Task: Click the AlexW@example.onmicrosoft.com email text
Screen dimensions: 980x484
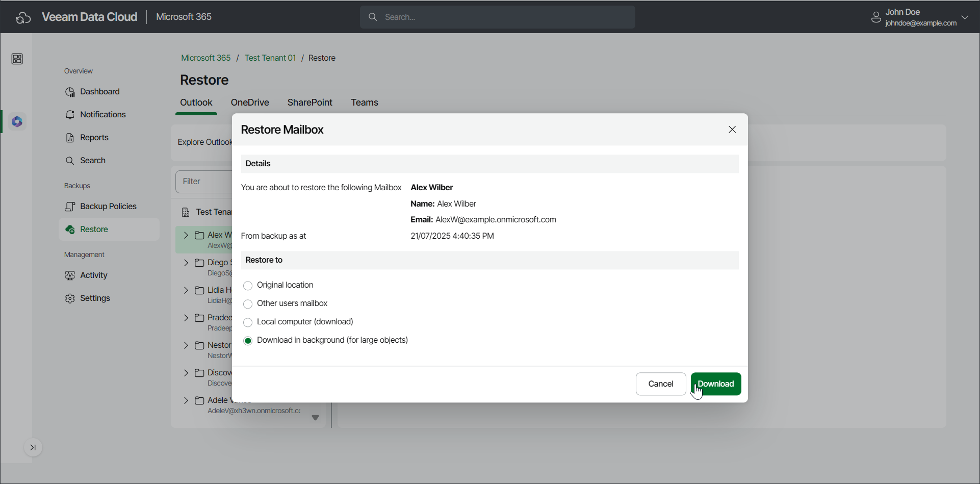Action: click(496, 220)
